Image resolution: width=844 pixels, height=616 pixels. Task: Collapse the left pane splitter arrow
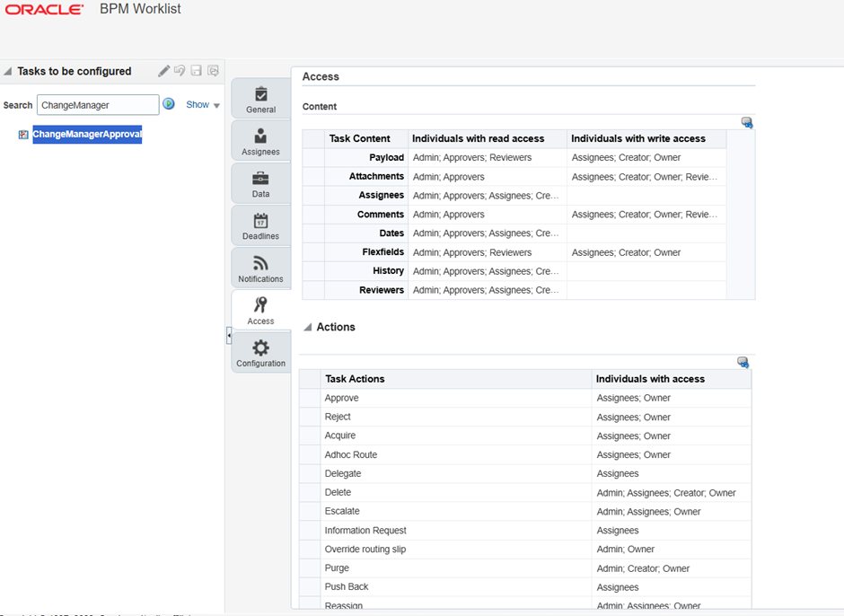[229, 336]
